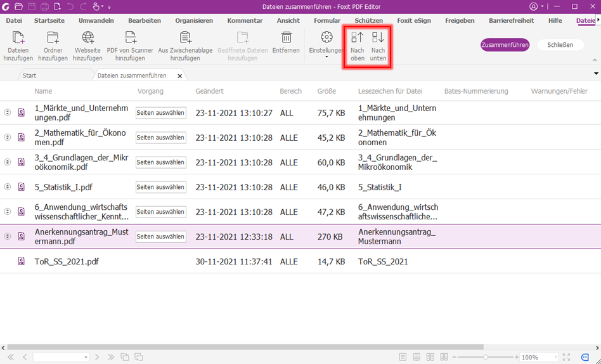Click the printer icon in title bar
The image size is (601, 364).
[x=44, y=6]
